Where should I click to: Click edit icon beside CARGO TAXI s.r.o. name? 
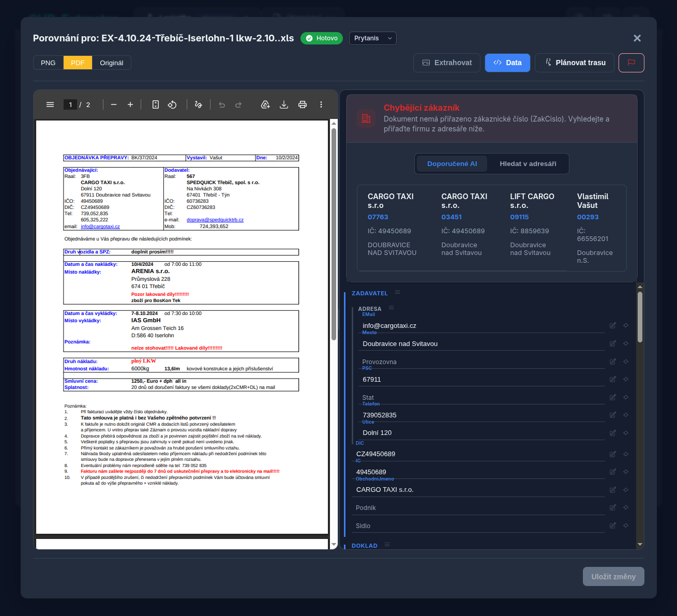613,490
